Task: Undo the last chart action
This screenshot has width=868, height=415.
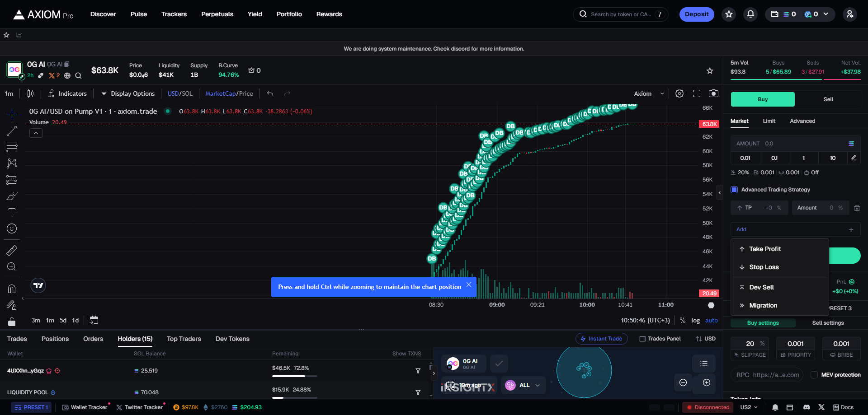Action: 270,93
